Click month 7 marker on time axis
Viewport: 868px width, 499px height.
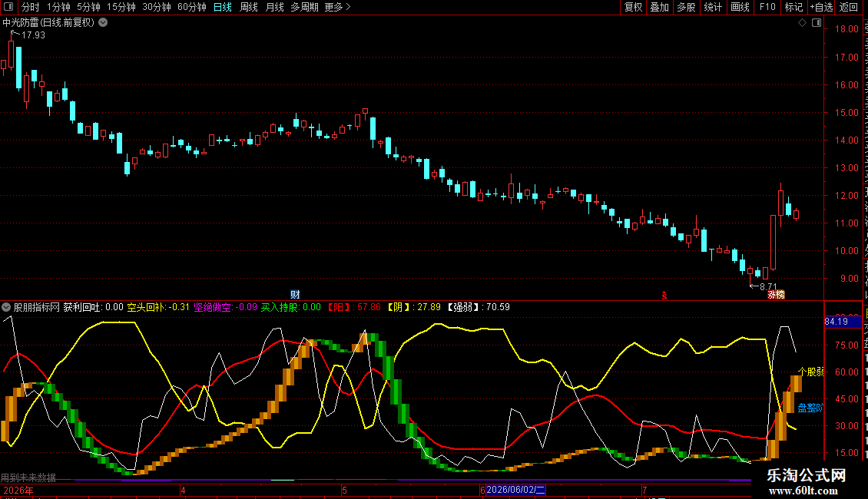(644, 490)
